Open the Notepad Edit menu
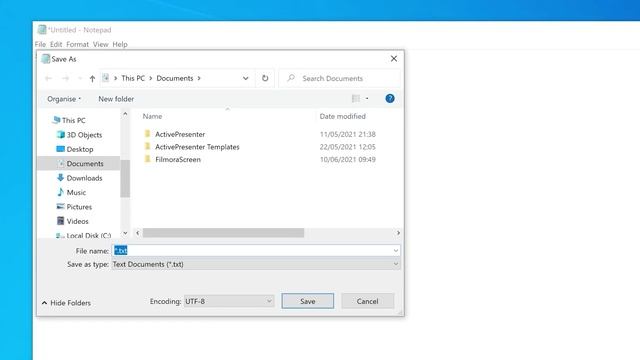 click(56, 44)
